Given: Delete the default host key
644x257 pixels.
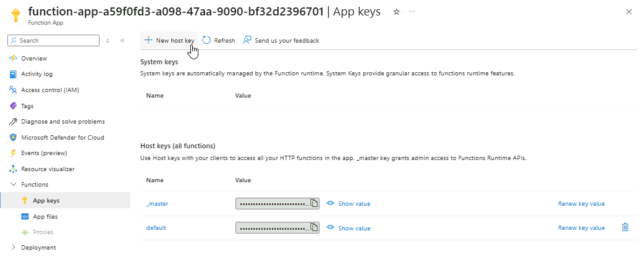Looking at the screenshot, I should click(x=625, y=227).
